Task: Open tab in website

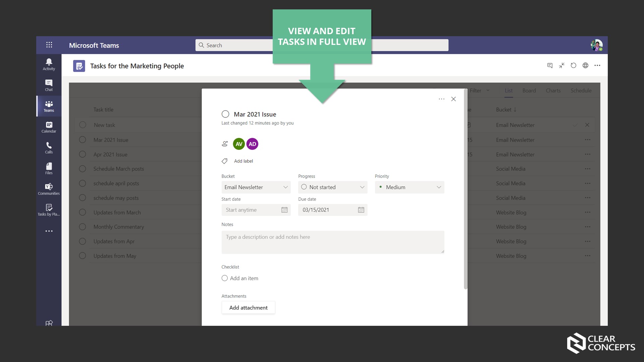Action: pyautogui.click(x=585, y=65)
